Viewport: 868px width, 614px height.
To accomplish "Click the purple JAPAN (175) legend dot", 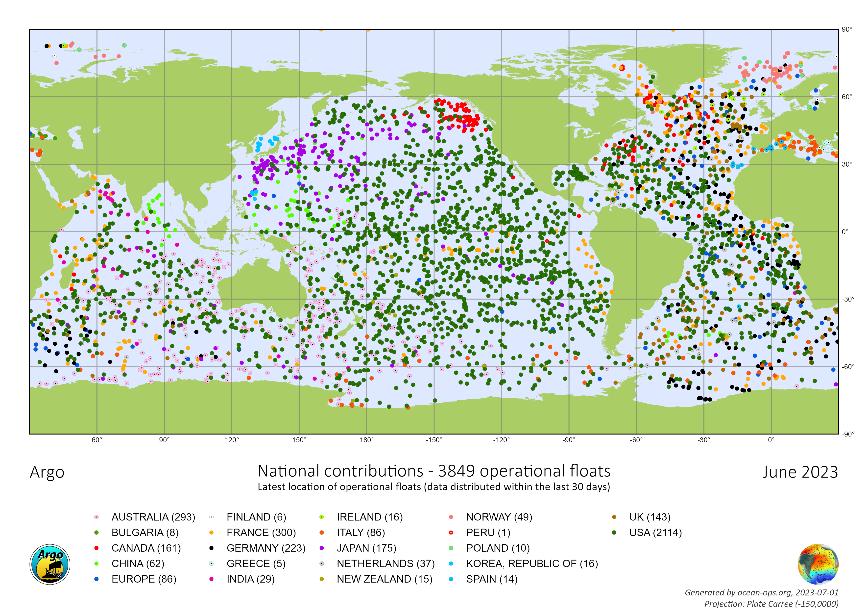I will pyautogui.click(x=322, y=548).
